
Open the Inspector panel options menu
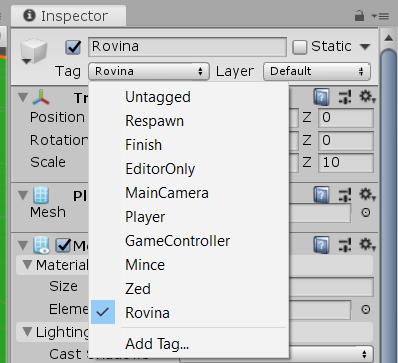[x=380, y=16]
